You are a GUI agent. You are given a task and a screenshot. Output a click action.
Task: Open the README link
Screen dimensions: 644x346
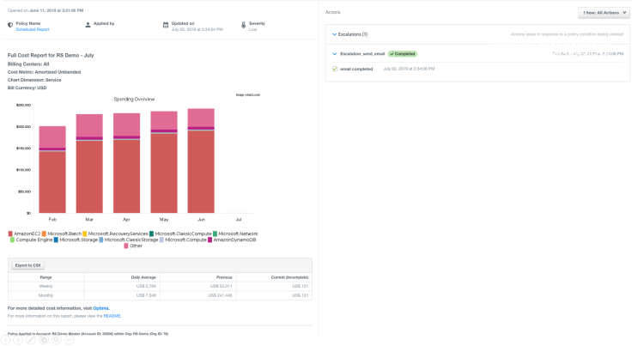pos(112,316)
